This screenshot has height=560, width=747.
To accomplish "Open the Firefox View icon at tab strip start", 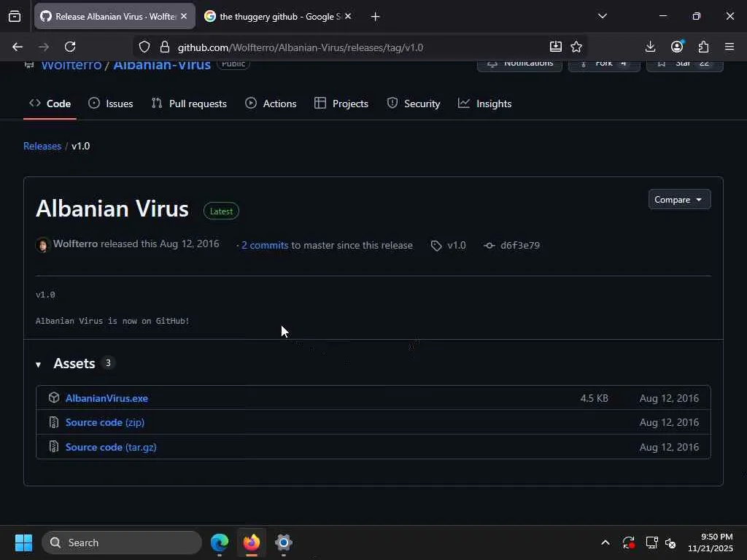I will (15, 16).
